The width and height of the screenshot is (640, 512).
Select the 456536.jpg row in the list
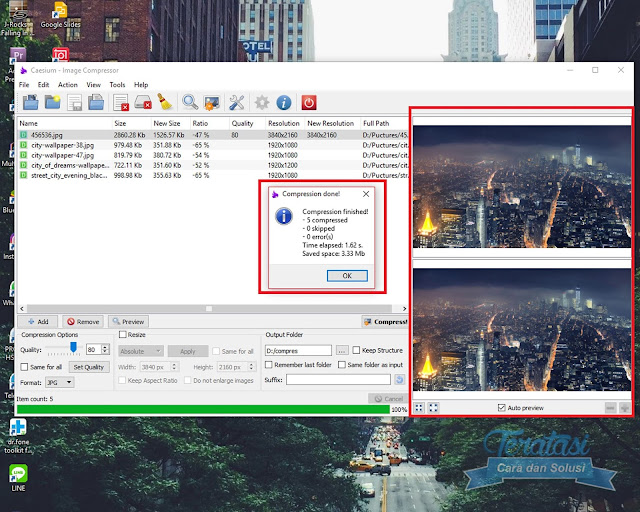click(x=213, y=135)
